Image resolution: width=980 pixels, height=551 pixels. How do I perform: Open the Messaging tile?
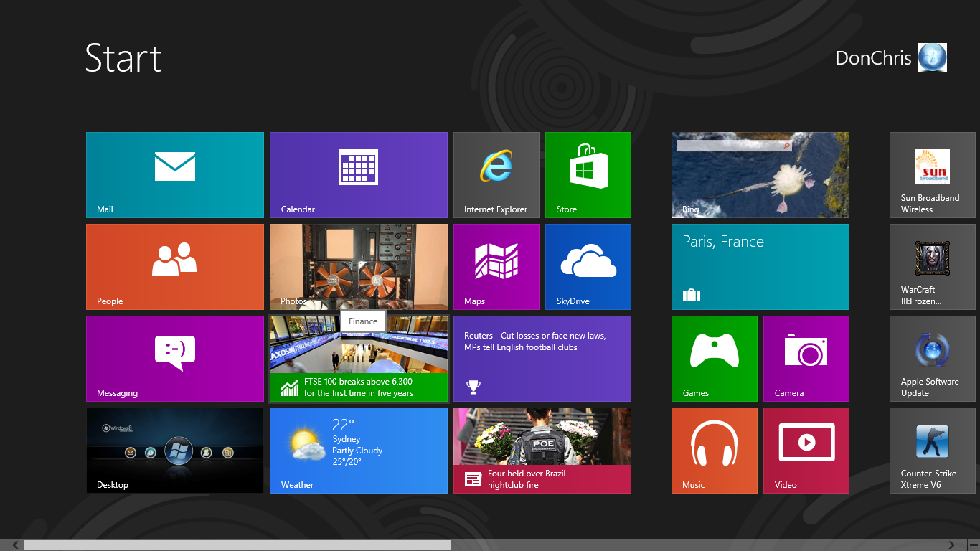coord(175,359)
